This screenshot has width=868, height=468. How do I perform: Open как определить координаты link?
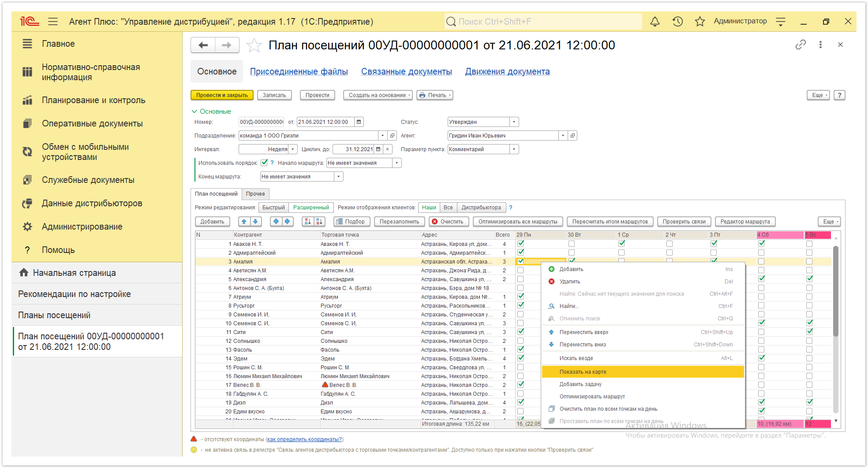(x=304, y=439)
